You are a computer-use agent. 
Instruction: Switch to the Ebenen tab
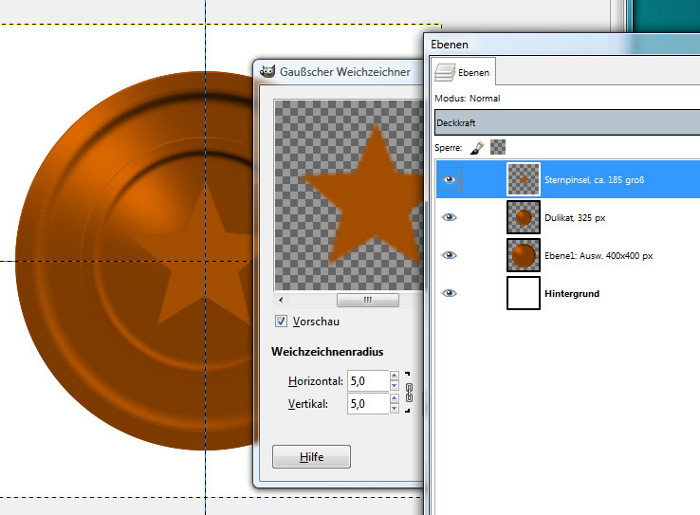(464, 72)
